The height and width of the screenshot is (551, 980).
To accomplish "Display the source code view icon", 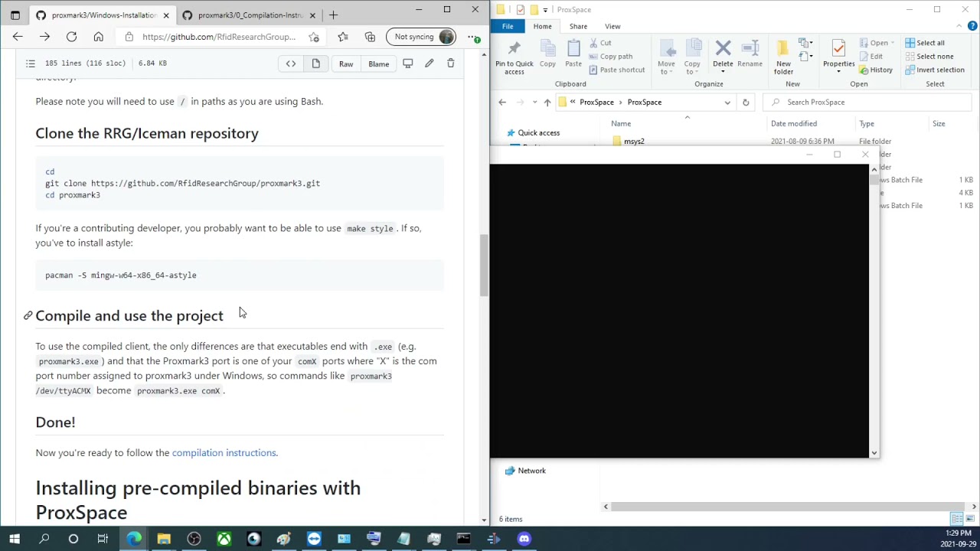I will pos(291,64).
